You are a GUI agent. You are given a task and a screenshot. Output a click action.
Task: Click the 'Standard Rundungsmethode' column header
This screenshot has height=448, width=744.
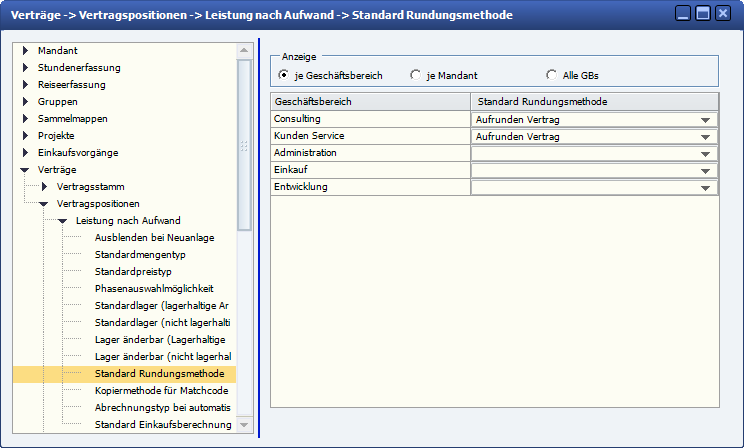pyautogui.click(x=594, y=102)
